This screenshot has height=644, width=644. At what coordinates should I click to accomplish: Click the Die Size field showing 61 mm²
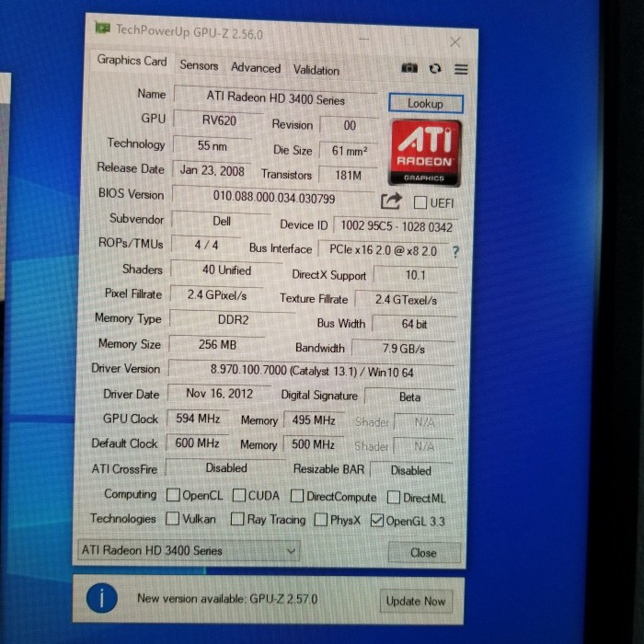point(349,151)
